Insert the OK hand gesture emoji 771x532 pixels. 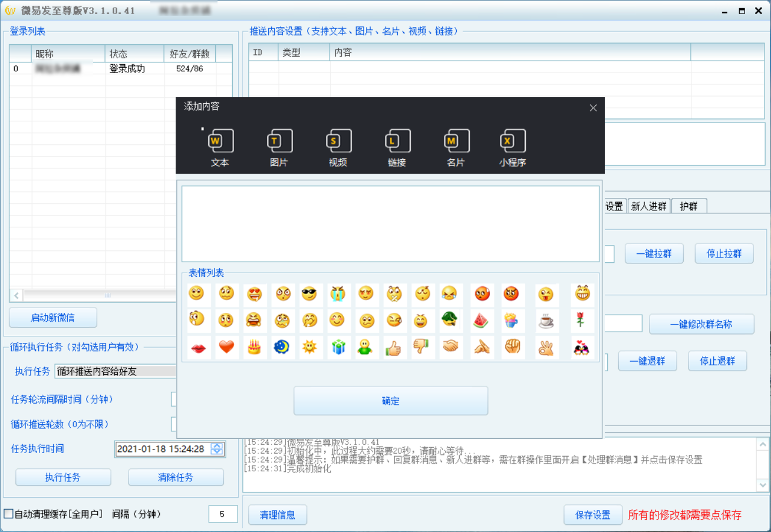(x=546, y=348)
